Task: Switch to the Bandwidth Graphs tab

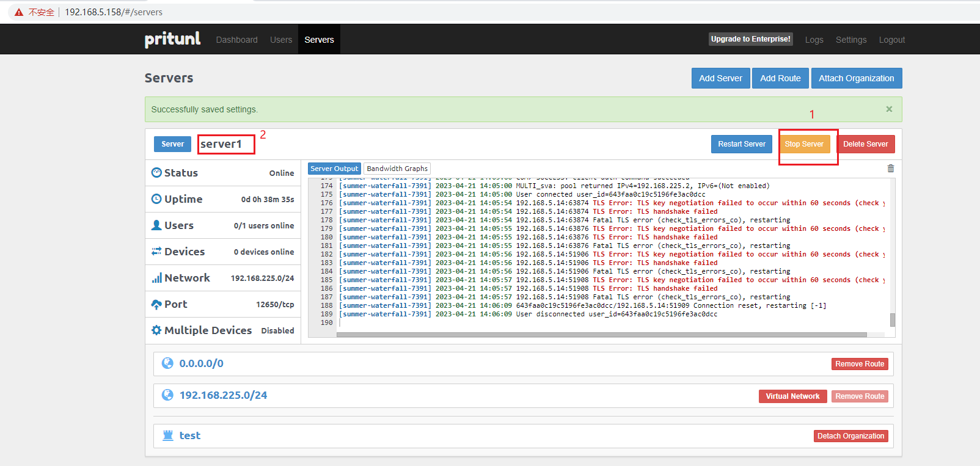Action: tap(397, 169)
